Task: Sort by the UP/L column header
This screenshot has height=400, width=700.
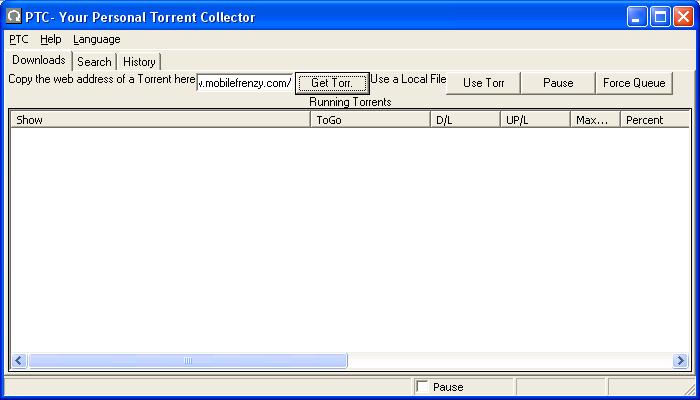Action: (535, 120)
